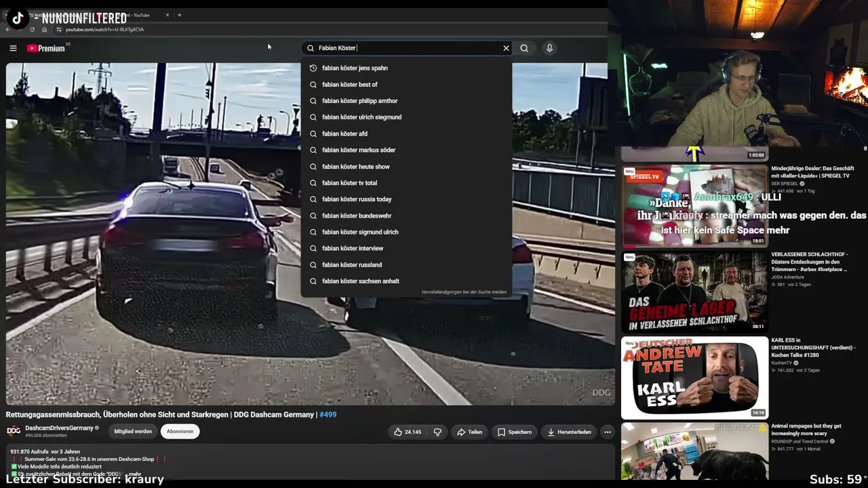Click the history clock icon beside jens spahn
868x488 pixels.
pyautogui.click(x=313, y=68)
